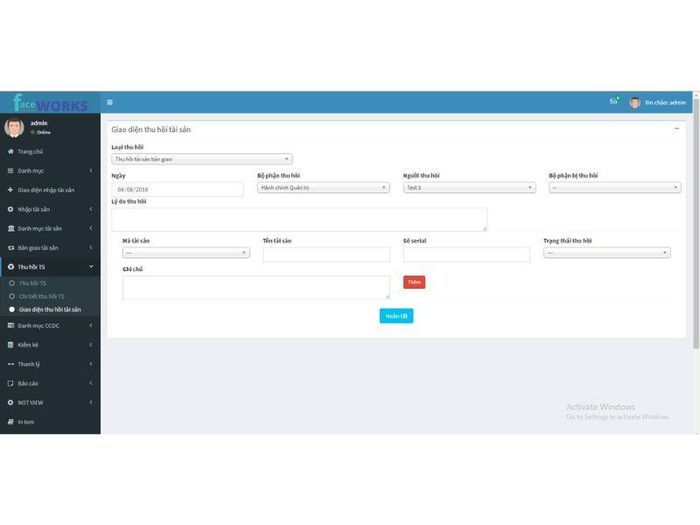Collapse the panel using the minus icon
Screen dimensions: 700x525
[x=677, y=129]
